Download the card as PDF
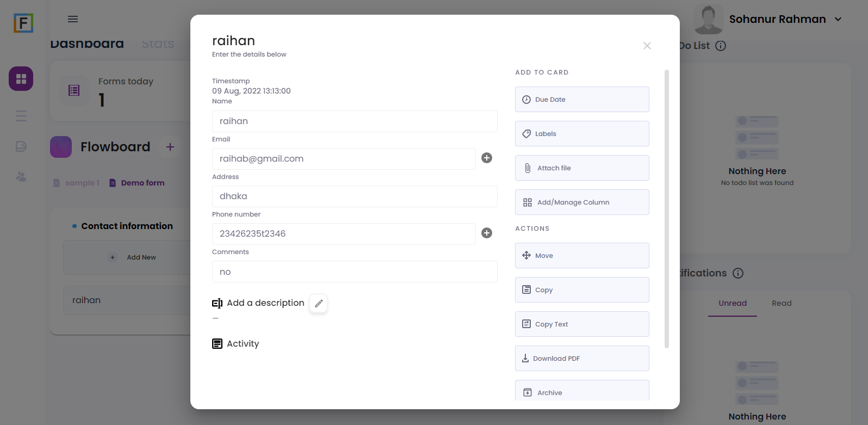868x425 pixels. tap(582, 359)
